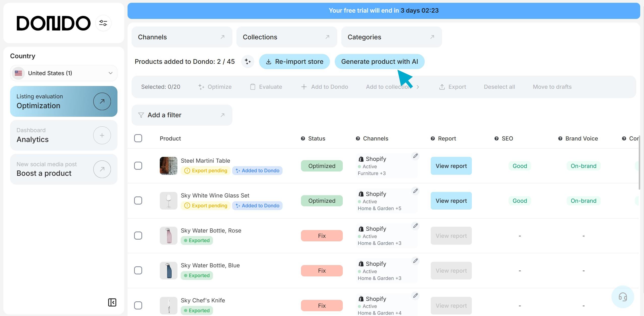Click the help icon next to the Status column header
This screenshot has width=644, height=316.
[x=303, y=138]
